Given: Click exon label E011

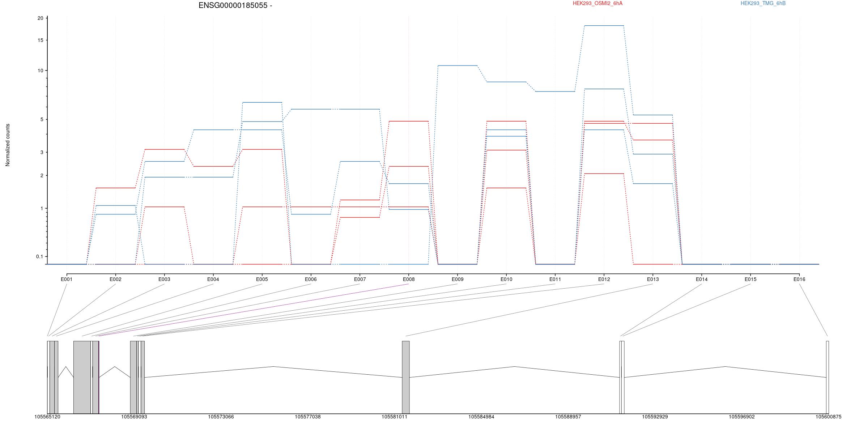Looking at the screenshot, I should (x=555, y=279).
